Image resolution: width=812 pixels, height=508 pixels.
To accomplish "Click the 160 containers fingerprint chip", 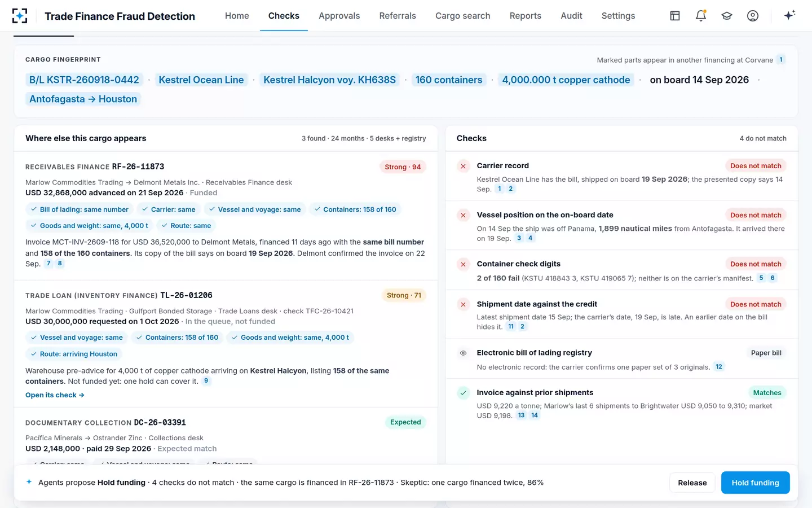I will click(449, 80).
